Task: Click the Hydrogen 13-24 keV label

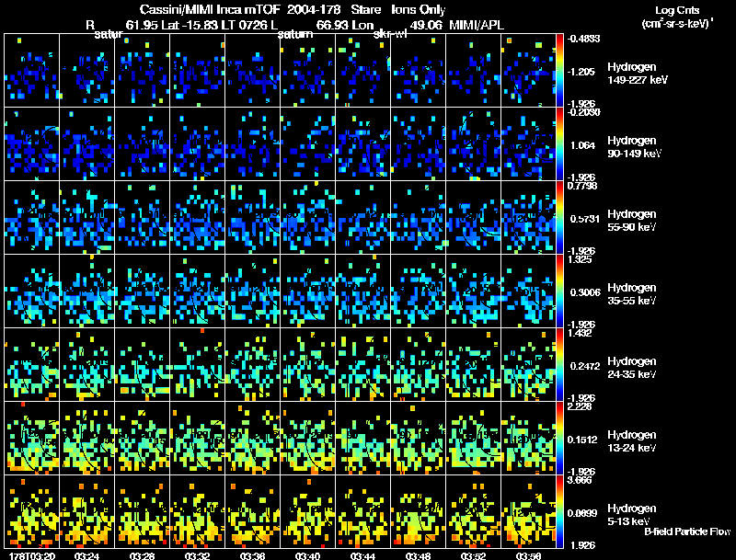Action: click(x=635, y=440)
